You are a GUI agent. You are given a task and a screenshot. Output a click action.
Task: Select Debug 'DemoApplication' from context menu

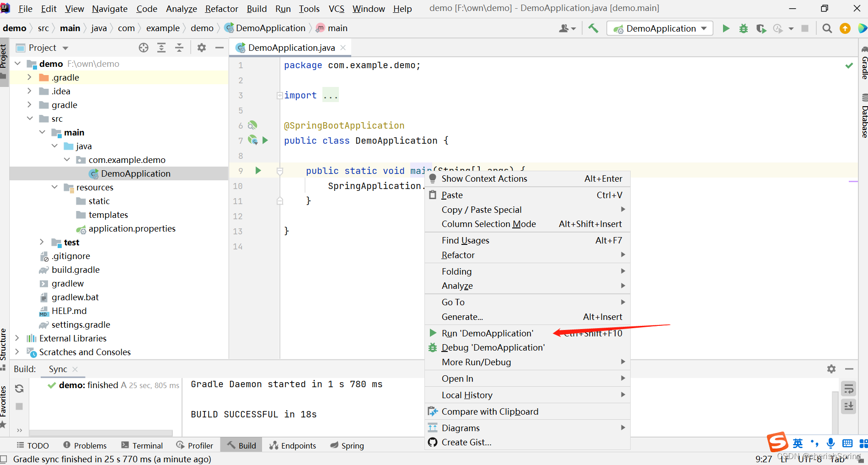tap(528, 348)
